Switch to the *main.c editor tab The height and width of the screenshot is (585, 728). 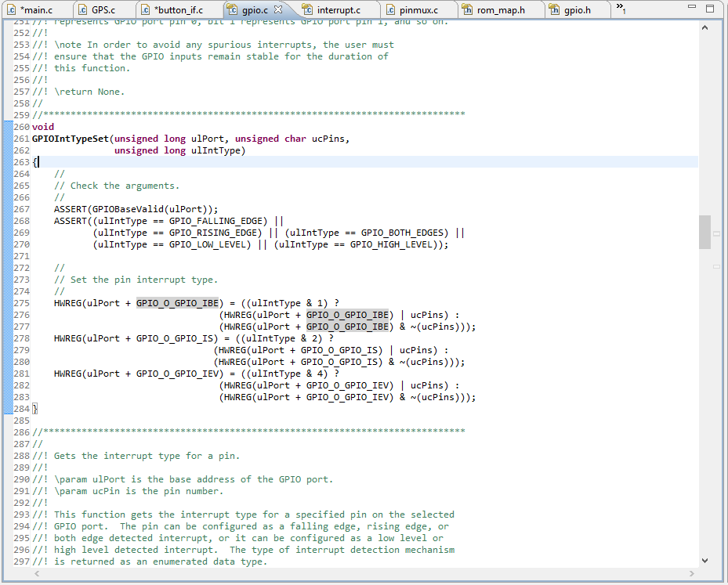36,9
